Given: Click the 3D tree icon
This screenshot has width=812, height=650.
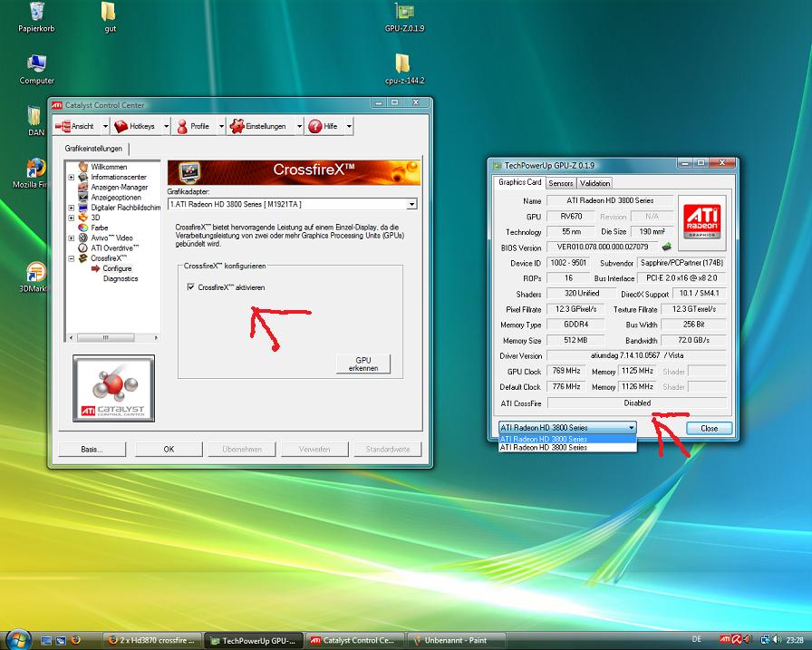Looking at the screenshot, I should pyautogui.click(x=82, y=218).
